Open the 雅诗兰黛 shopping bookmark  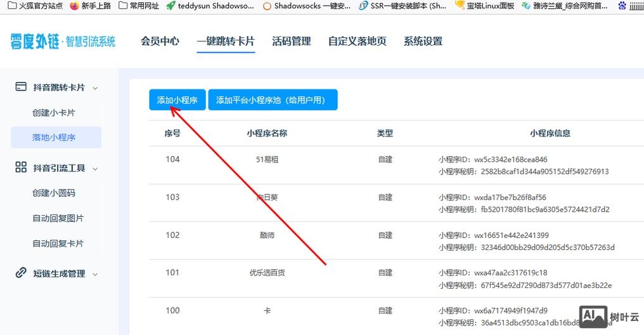[x=565, y=5]
